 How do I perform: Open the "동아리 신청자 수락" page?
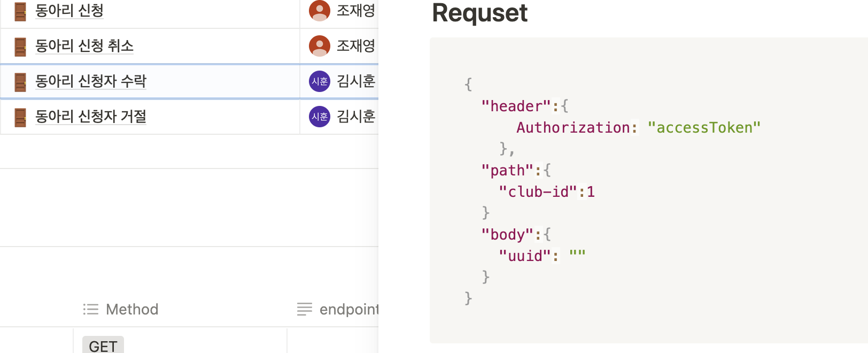(x=91, y=81)
